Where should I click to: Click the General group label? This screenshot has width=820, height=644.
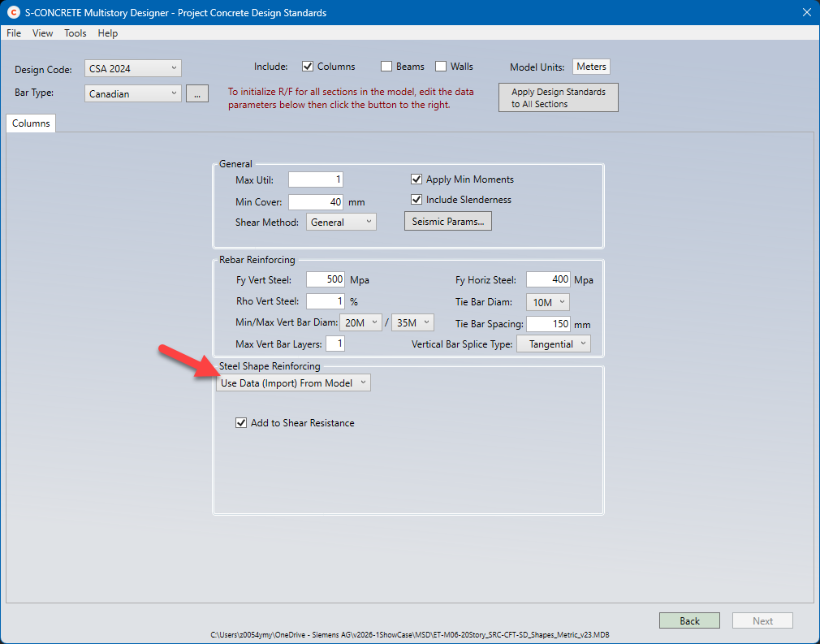(236, 164)
